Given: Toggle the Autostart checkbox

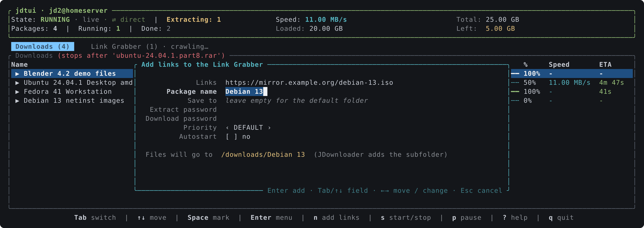Looking at the screenshot, I should [x=231, y=137].
